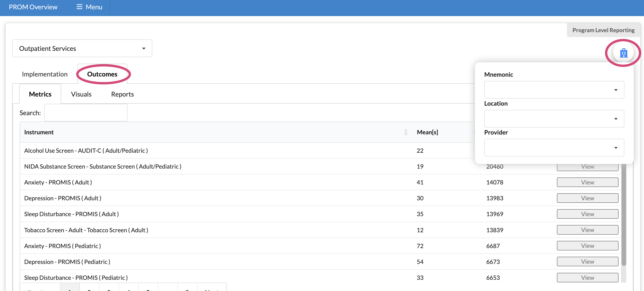This screenshot has height=291, width=644.
Task: Click the Program Level Reporting tab
Action: coord(603,30)
